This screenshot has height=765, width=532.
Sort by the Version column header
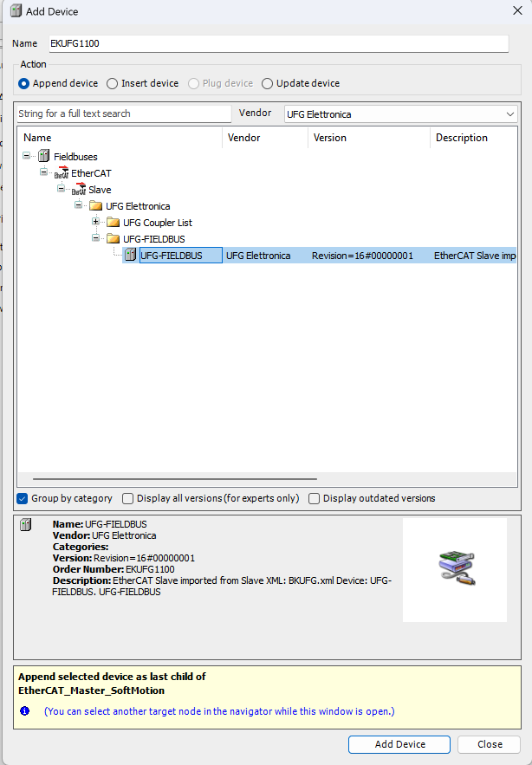(369, 138)
